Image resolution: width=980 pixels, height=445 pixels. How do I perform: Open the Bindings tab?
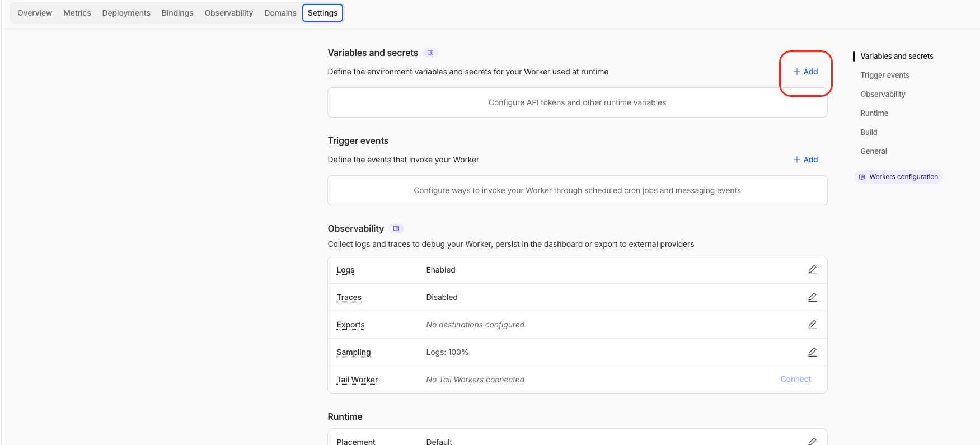coord(177,13)
